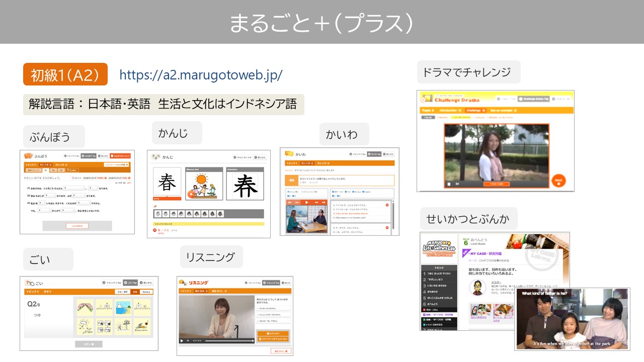Click the a2.marugotoweb.jp URL link
This screenshot has height=362, width=644.
pyautogui.click(x=201, y=75)
